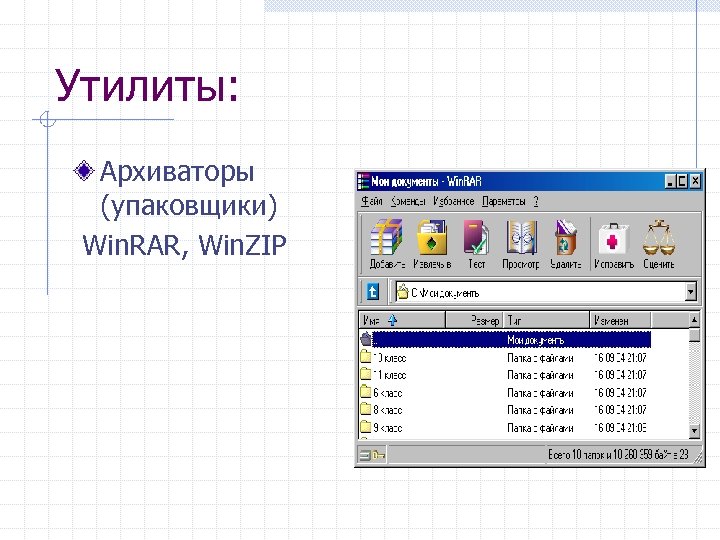
Task: Close the WinRAR window
Action: click(x=695, y=181)
